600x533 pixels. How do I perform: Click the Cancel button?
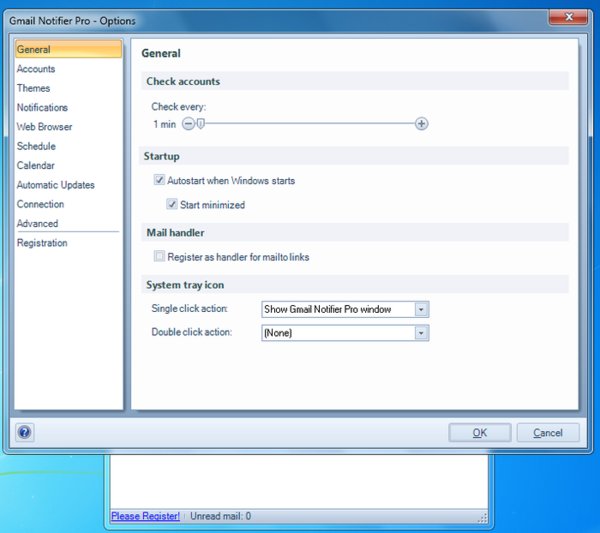[x=548, y=433]
